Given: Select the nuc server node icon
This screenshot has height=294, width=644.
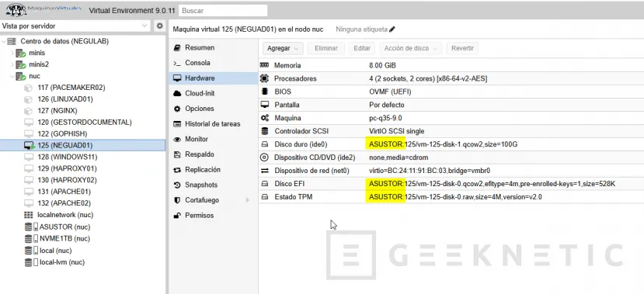Looking at the screenshot, I should click(21, 76).
